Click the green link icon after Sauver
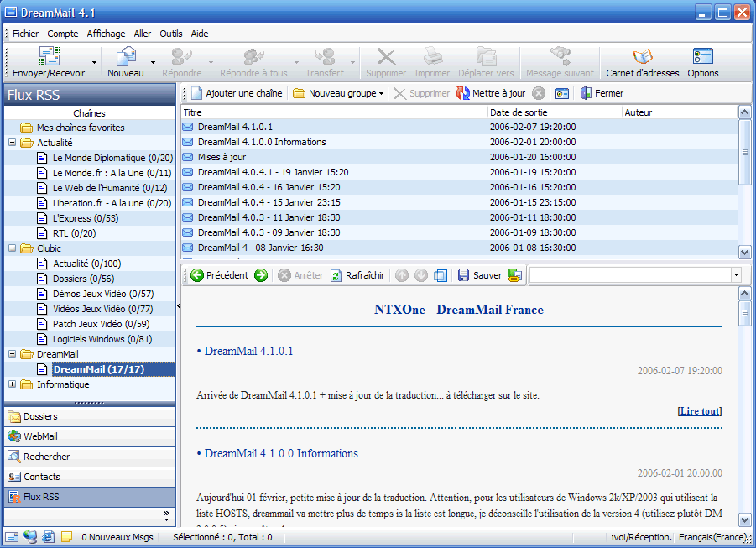756x548 pixels. pyautogui.click(x=515, y=275)
